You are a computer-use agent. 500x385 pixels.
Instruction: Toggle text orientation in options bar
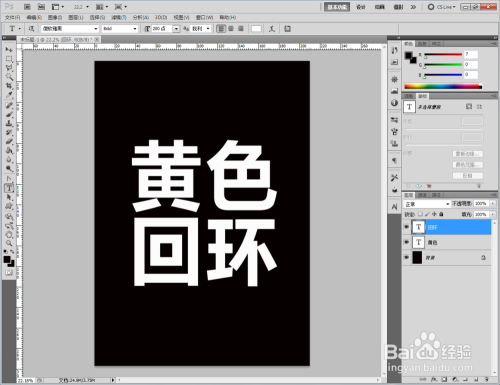click(32, 29)
